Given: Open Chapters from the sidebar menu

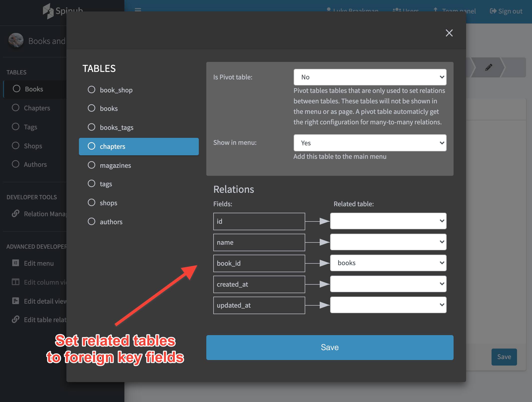Looking at the screenshot, I should click(37, 108).
